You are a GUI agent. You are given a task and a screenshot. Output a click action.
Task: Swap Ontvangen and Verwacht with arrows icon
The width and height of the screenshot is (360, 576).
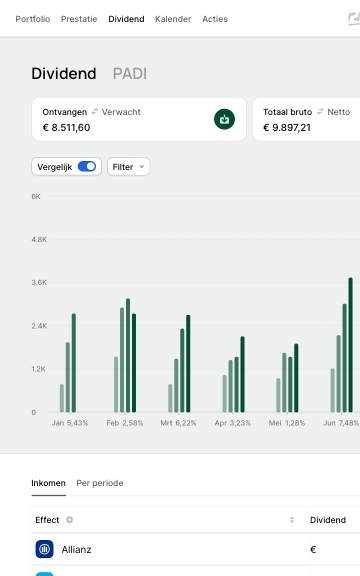click(x=94, y=112)
